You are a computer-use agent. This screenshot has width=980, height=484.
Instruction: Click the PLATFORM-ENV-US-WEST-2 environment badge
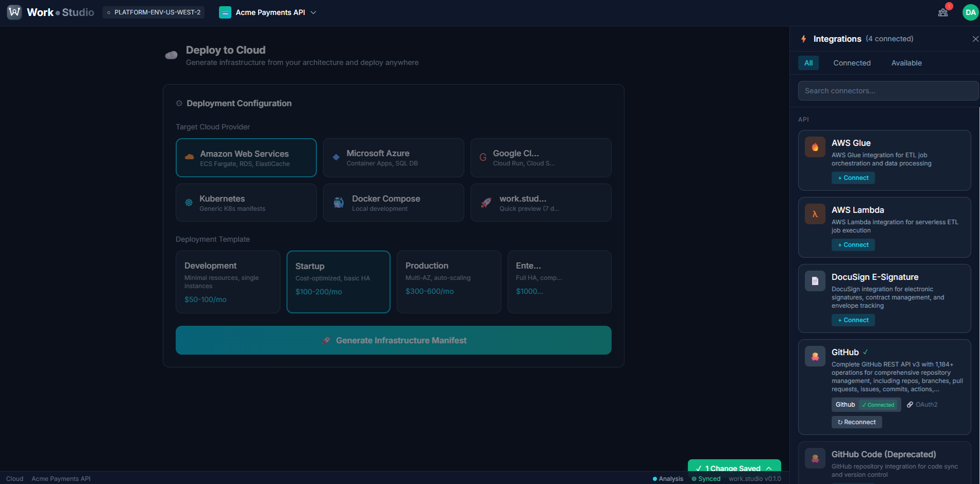[154, 12]
